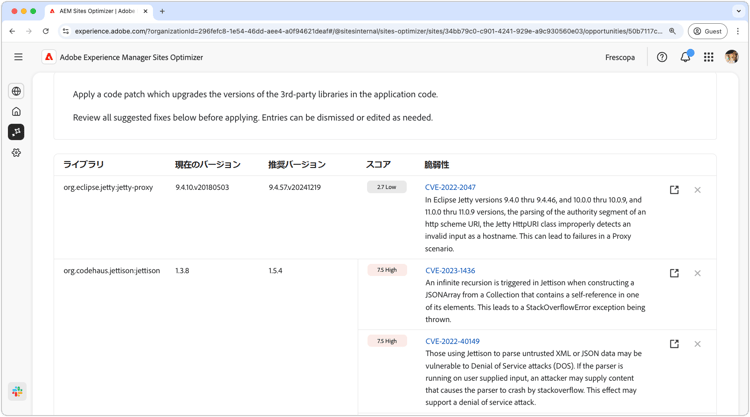
Task: Expand the tab search dropdown arrow
Action: [738, 11]
